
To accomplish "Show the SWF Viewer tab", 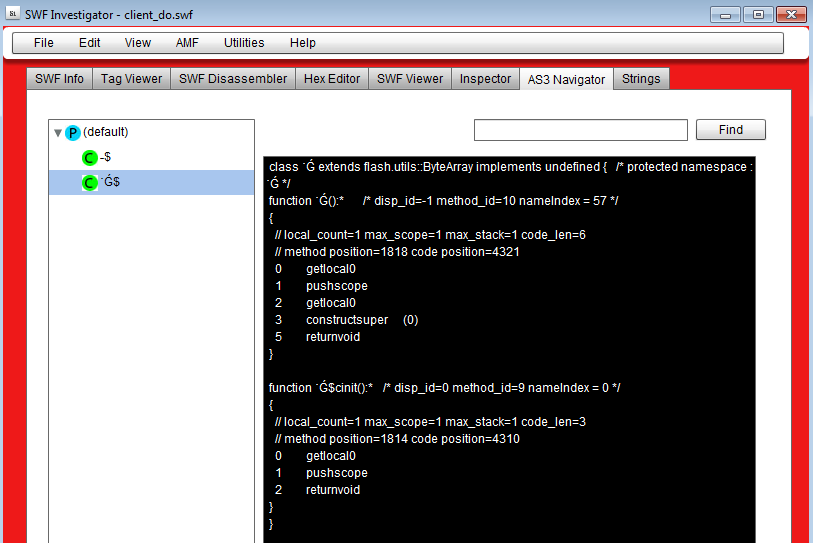I will (410, 79).
